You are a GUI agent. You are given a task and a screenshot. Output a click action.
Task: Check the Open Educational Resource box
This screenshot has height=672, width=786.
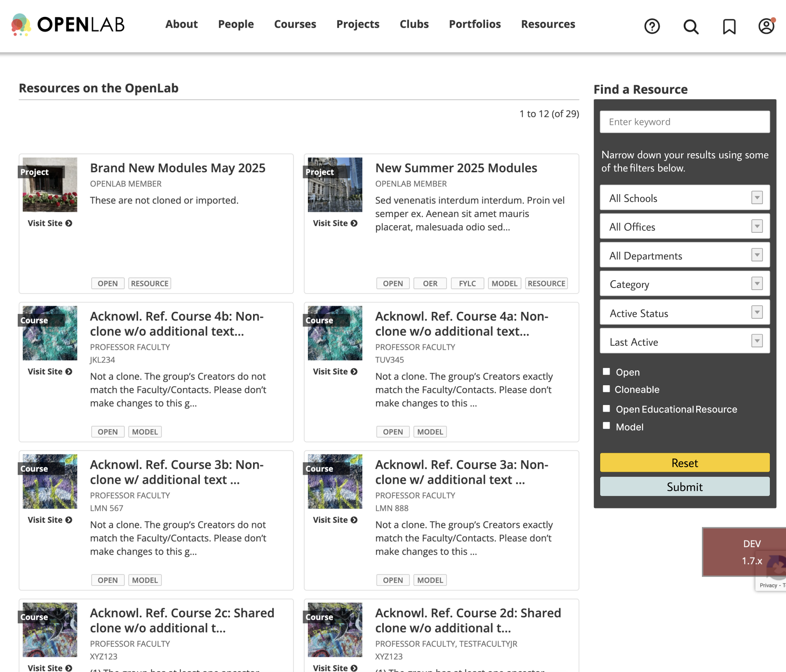(x=606, y=409)
